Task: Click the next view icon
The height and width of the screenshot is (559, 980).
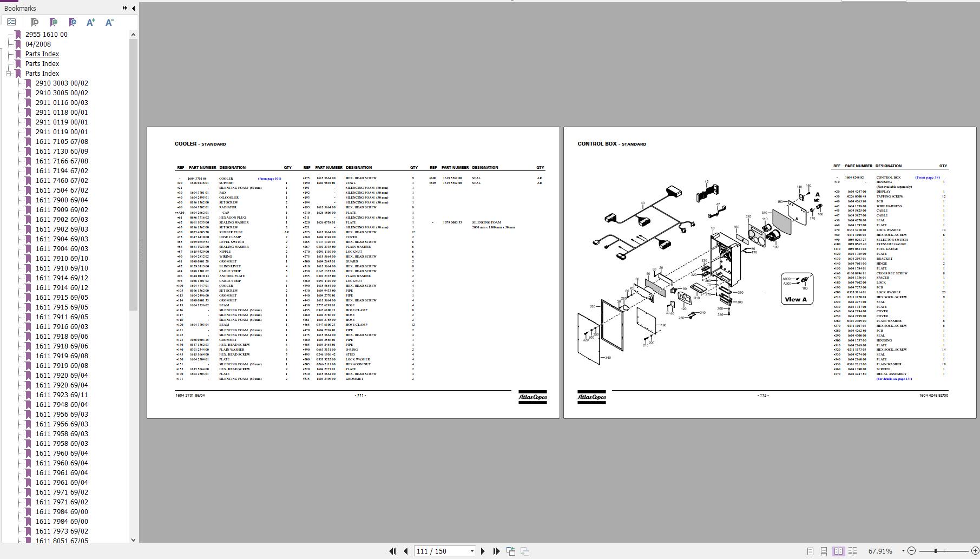Action: pyautogui.click(x=524, y=551)
